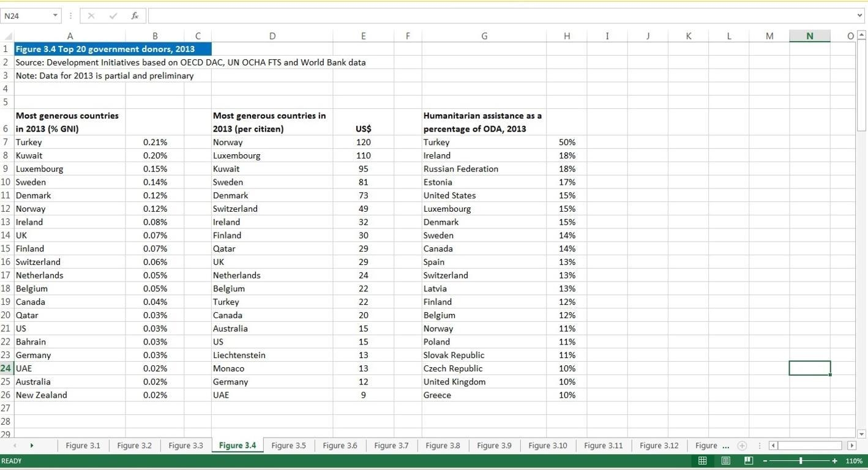This screenshot has height=470, width=868.
Task: Navigate sheet tabs forward arrow
Action: tap(32, 446)
